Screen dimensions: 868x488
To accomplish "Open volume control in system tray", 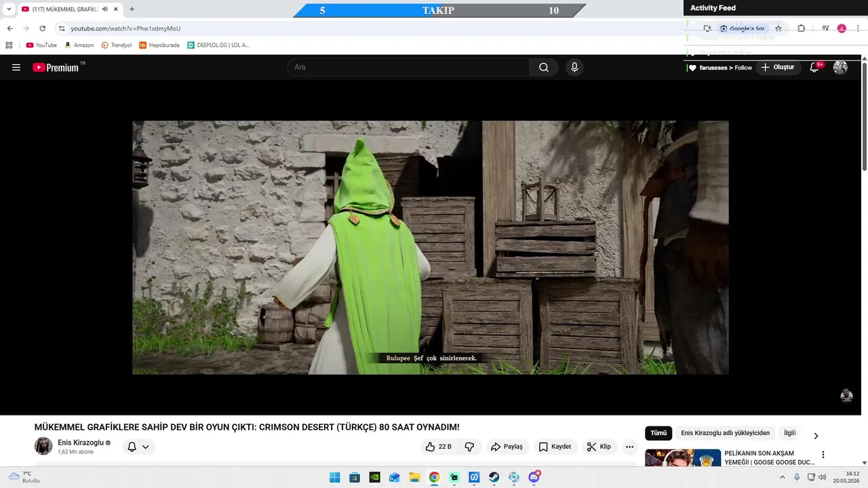I will click(822, 477).
